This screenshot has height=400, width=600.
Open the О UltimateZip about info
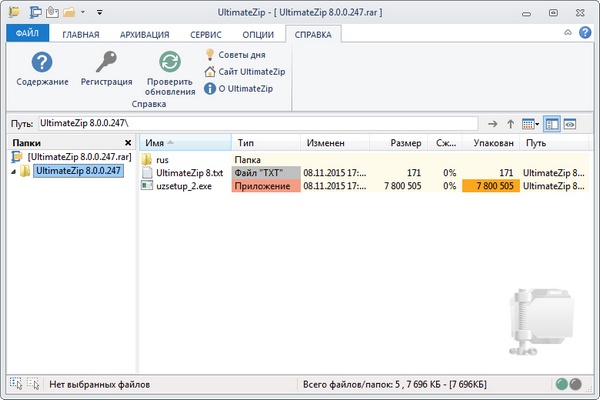click(x=240, y=89)
